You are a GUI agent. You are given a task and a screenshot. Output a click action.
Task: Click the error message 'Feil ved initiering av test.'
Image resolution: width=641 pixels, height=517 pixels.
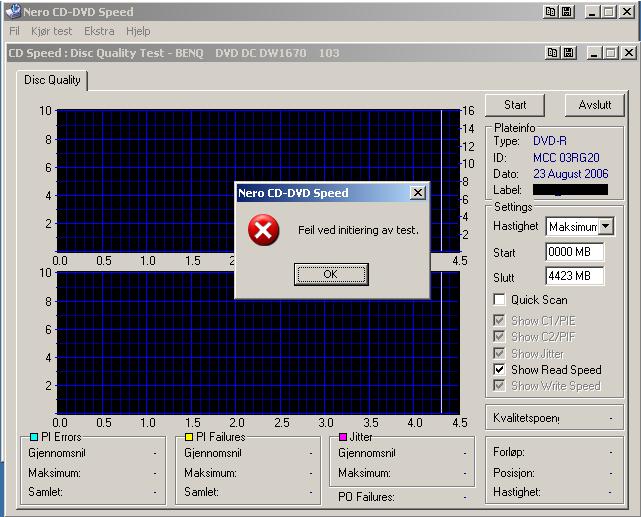358,230
